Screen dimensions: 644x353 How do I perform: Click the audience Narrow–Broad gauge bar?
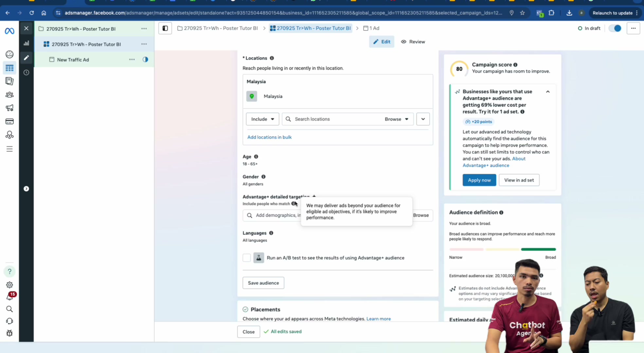pyautogui.click(x=502, y=249)
